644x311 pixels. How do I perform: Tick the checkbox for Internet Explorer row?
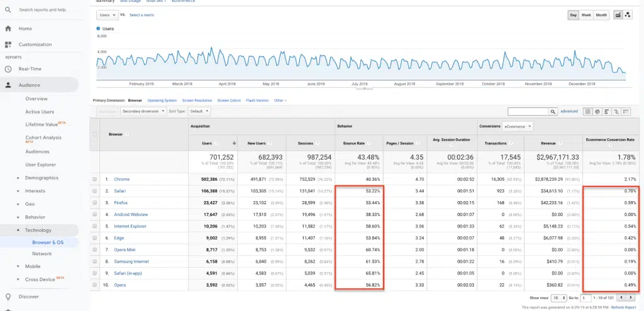96,226
